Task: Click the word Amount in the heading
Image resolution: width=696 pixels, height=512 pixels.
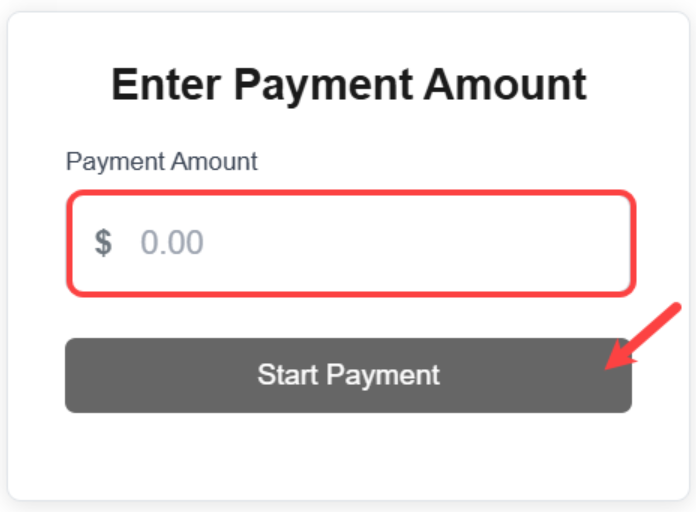Action: tap(504, 85)
